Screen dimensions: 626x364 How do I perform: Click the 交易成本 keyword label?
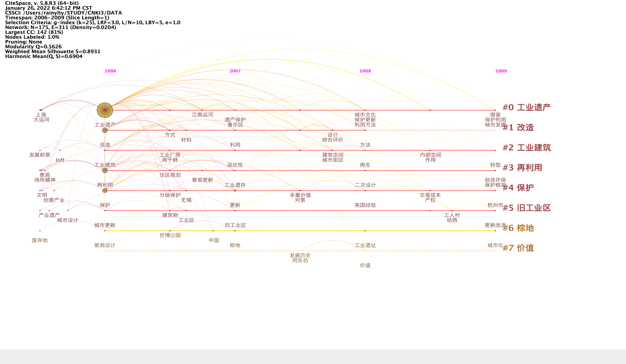point(430,195)
